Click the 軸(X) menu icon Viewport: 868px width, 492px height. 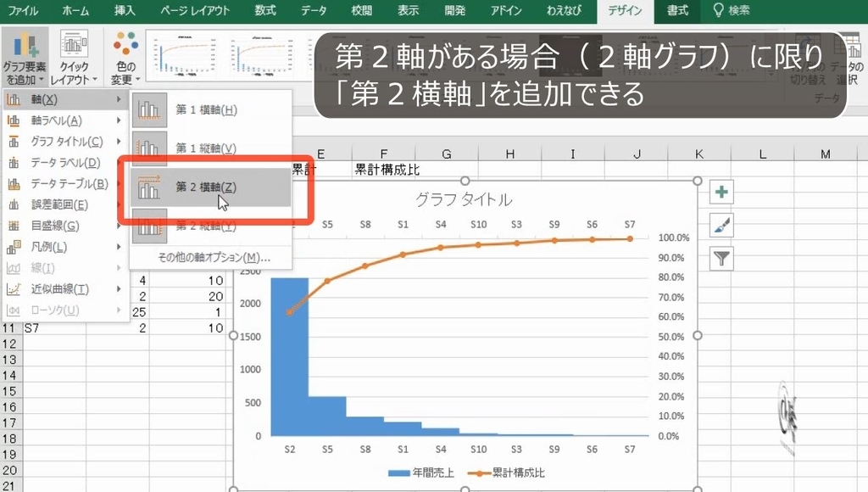tap(14, 99)
